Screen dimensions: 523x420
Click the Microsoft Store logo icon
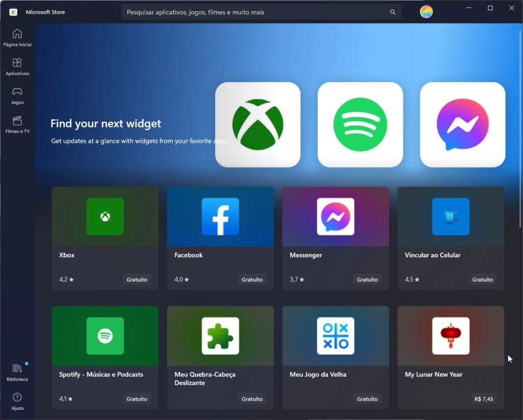click(x=13, y=12)
